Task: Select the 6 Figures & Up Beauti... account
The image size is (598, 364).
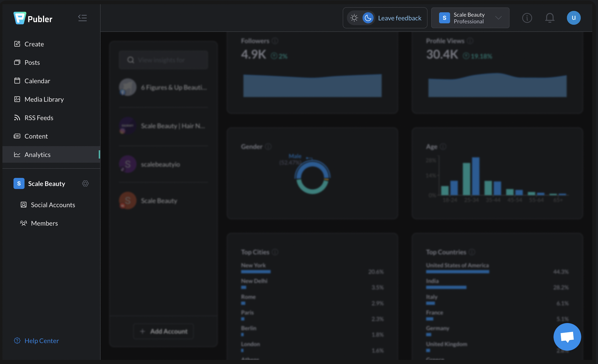Action: click(164, 87)
